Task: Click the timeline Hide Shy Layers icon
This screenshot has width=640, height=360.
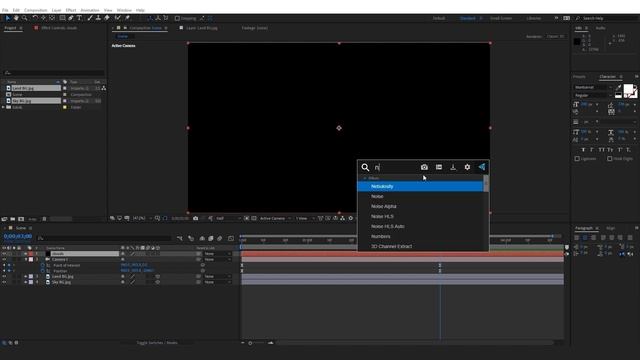Action: pos(202,238)
